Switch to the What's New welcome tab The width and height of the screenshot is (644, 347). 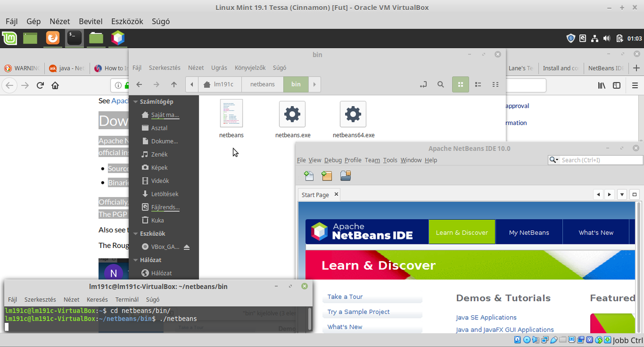pyautogui.click(x=596, y=232)
